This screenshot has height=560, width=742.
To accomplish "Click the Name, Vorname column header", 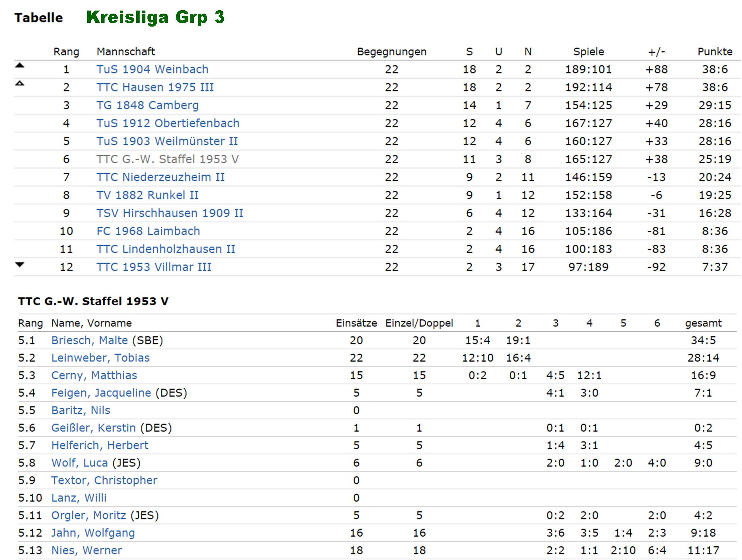I will click(x=91, y=323).
